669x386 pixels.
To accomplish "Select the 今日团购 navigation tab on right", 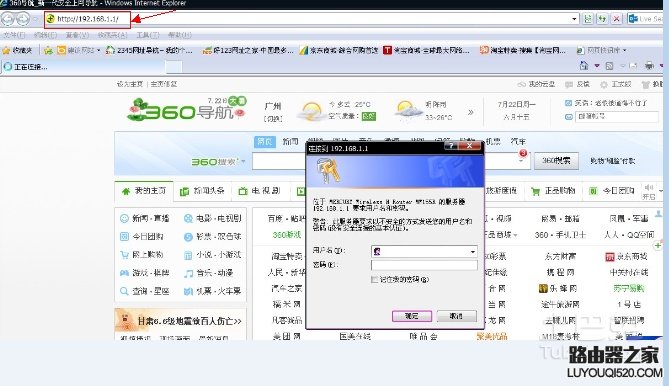I will pyautogui.click(x=612, y=191).
